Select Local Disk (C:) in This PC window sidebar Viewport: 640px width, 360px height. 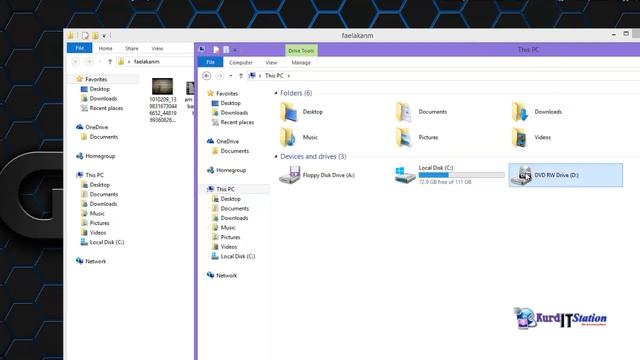point(233,256)
